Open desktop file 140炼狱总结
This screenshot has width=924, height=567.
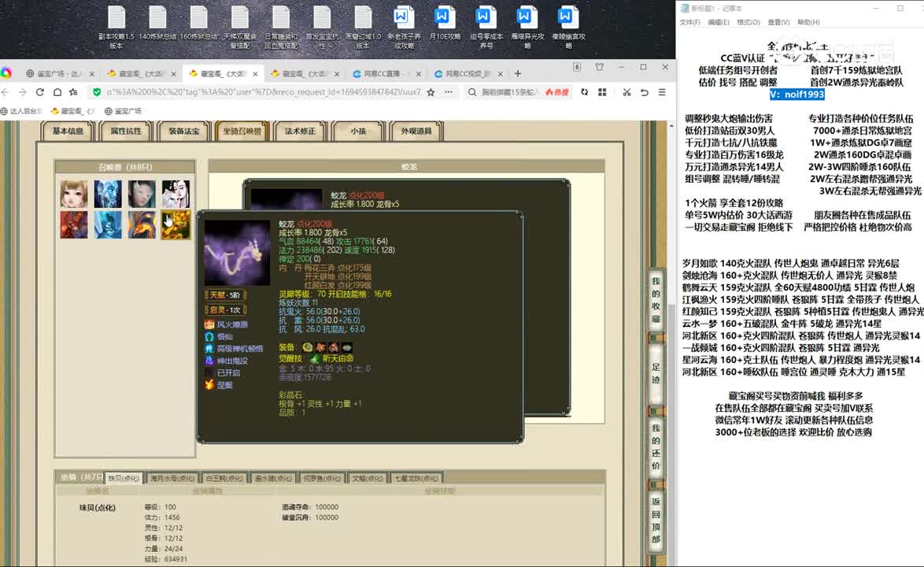[x=157, y=24]
